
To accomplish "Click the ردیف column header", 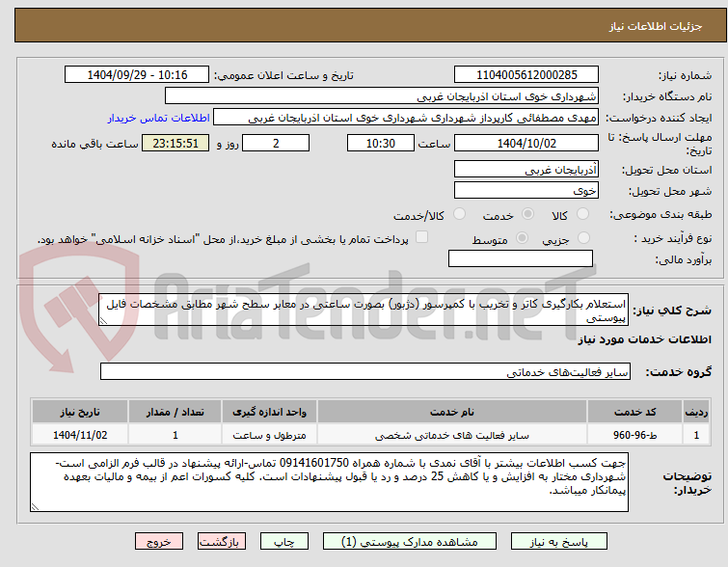I will [x=696, y=412].
